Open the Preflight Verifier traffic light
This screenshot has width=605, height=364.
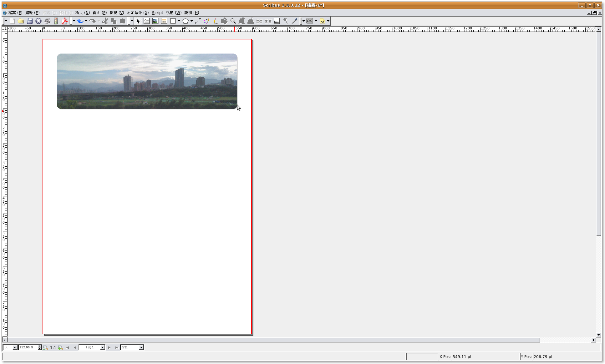56,21
